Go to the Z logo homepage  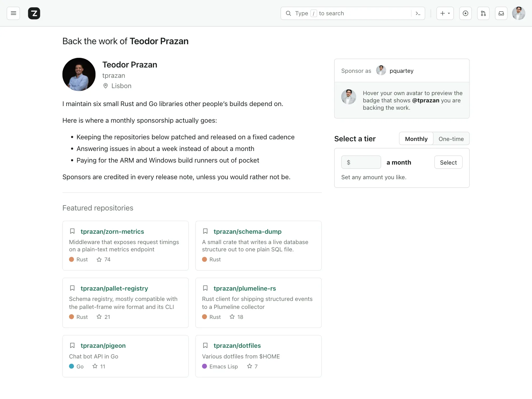coord(34,13)
